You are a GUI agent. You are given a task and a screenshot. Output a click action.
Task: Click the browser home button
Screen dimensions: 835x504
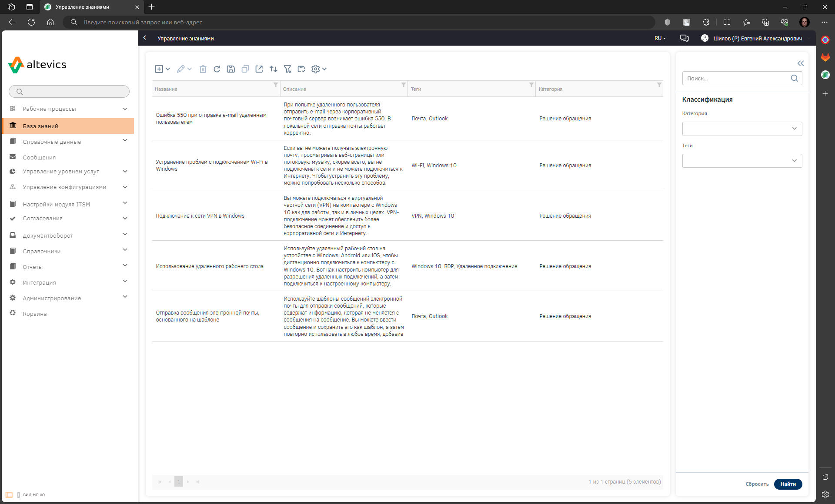50,22
